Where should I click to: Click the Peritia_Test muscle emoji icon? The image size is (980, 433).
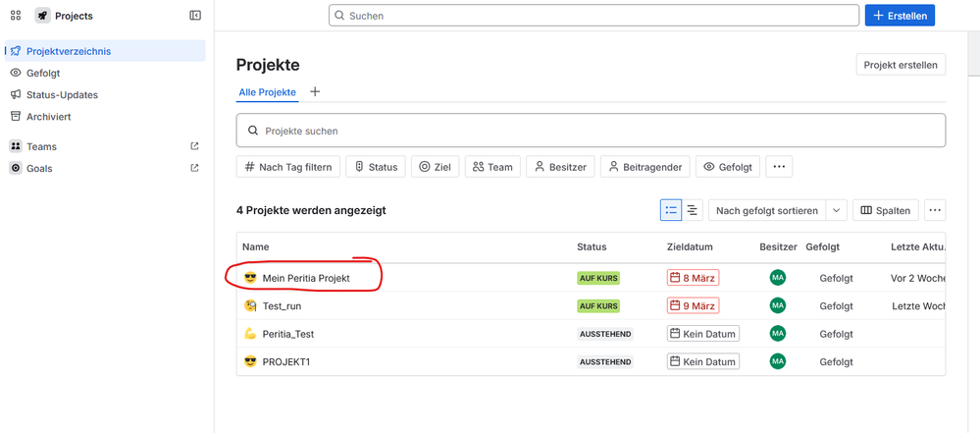(x=250, y=334)
